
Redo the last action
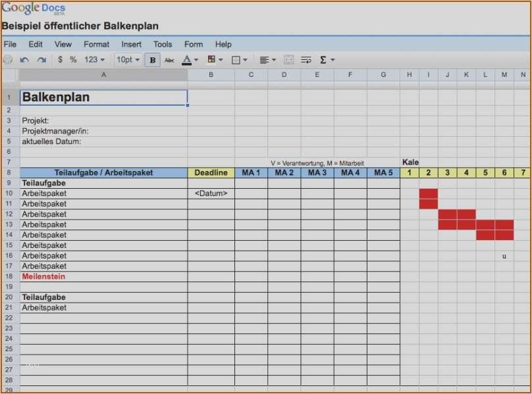pos(41,59)
